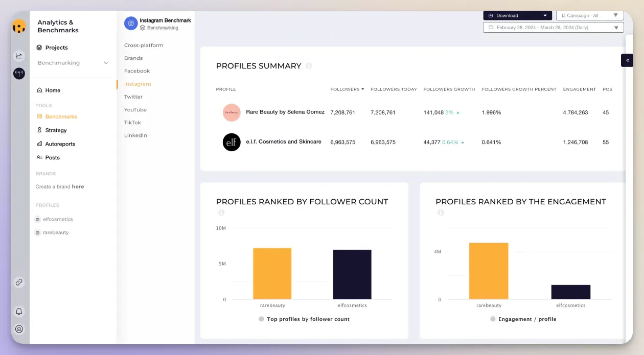Click the Benchmarking label under Instagram Benchmark

[163, 28]
